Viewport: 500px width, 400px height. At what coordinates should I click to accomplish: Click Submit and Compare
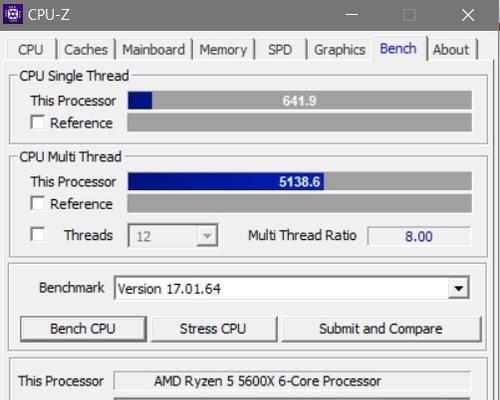click(x=382, y=329)
